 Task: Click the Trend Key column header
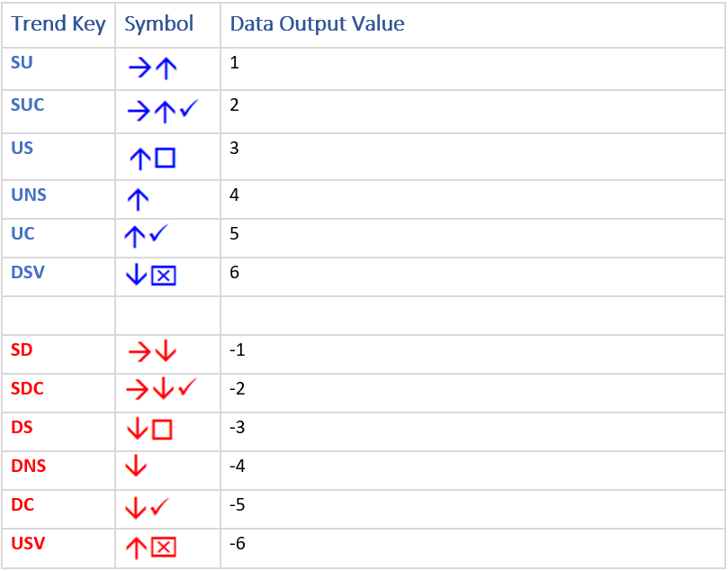coord(58,24)
